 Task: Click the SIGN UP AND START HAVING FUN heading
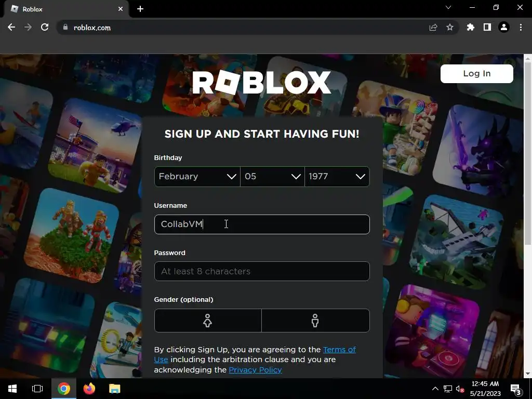click(262, 134)
